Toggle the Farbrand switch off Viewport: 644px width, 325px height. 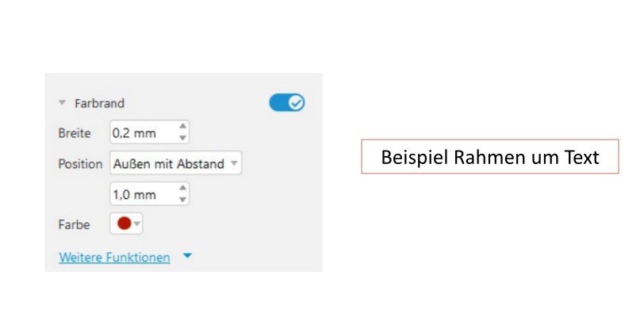pyautogui.click(x=286, y=103)
